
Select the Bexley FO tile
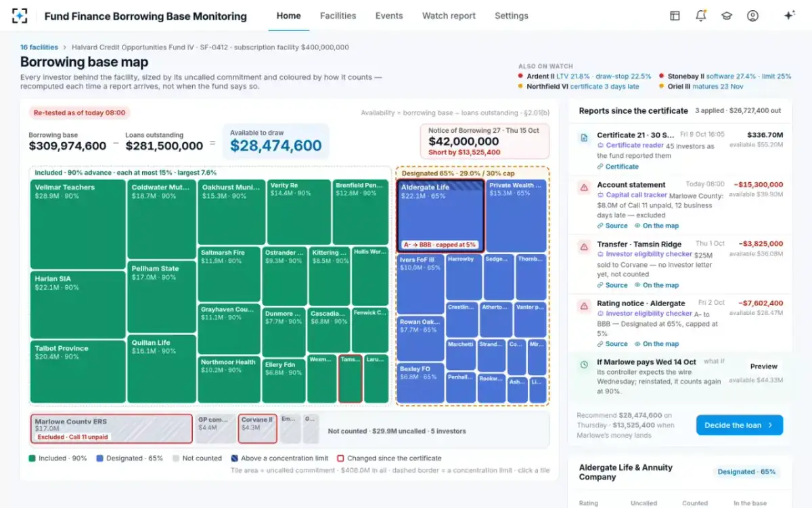coord(420,383)
